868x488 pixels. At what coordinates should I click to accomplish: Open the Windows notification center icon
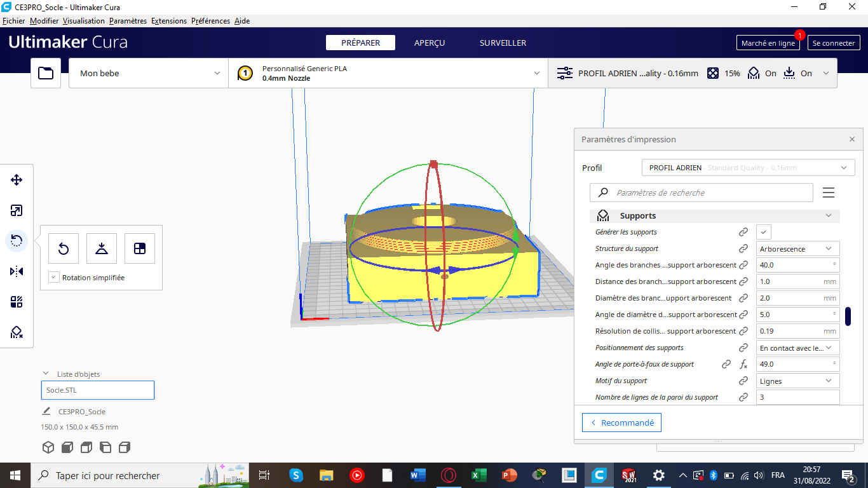pos(848,475)
